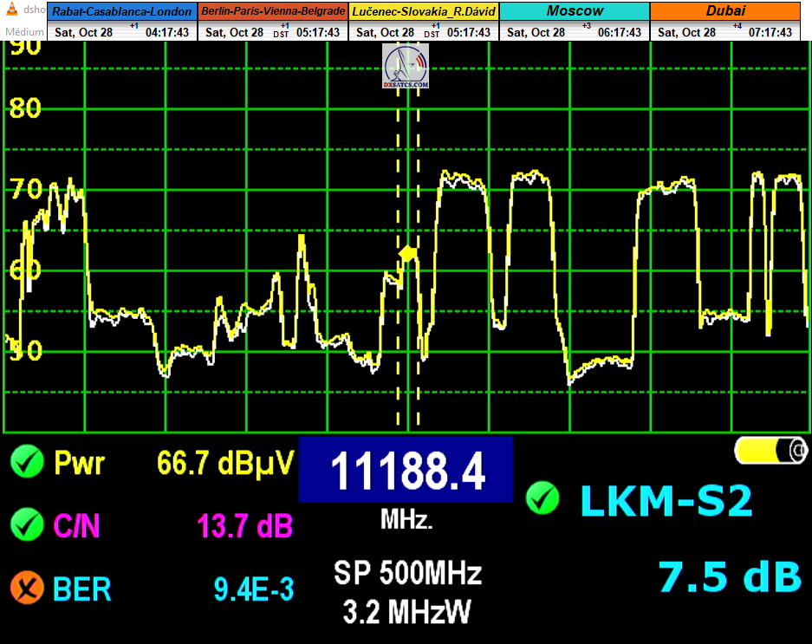The width and height of the screenshot is (812, 644).
Task: Click the DXSATCS.COM satellite dish logo
Action: [x=406, y=66]
